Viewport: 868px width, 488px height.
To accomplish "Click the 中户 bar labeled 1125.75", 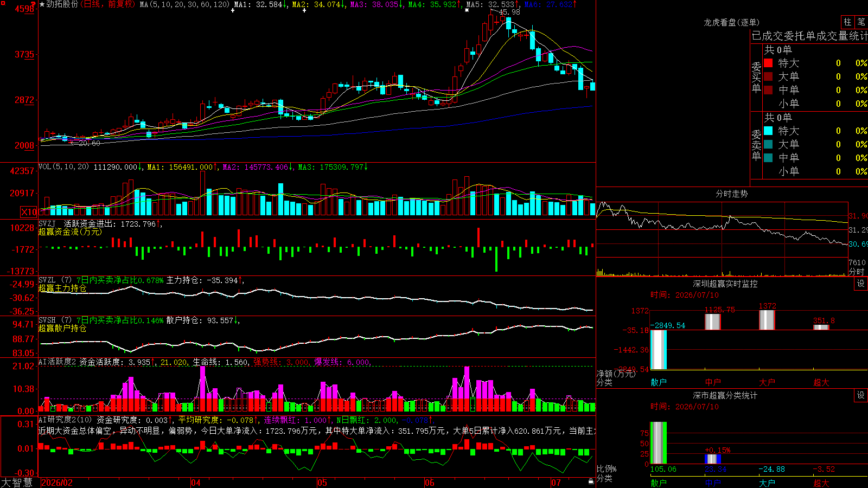I will pos(713,322).
